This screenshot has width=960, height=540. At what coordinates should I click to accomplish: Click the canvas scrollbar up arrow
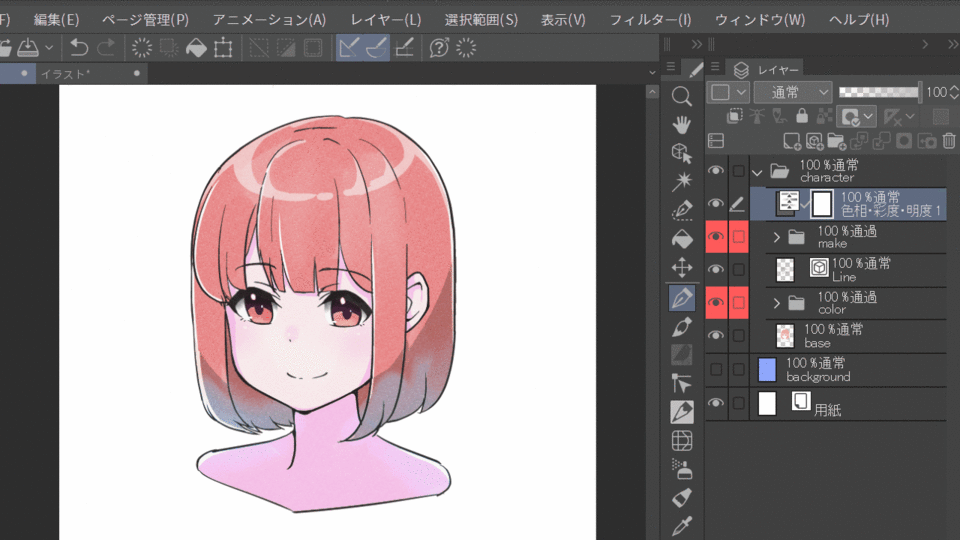tap(652, 92)
